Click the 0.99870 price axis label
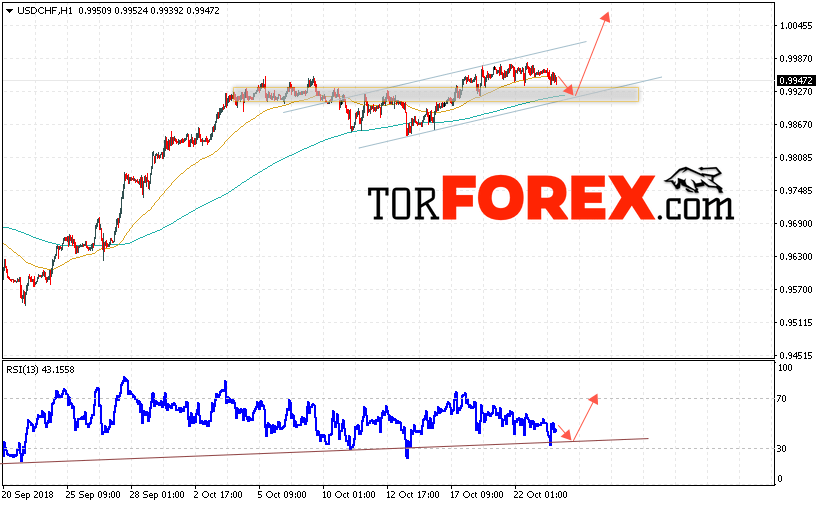Viewport: 817px width, 506px height. (796, 58)
